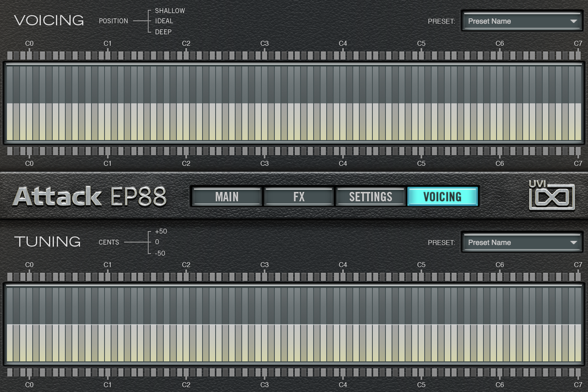
Task: Click the PRESET: label in Tuning section
Action: point(441,243)
